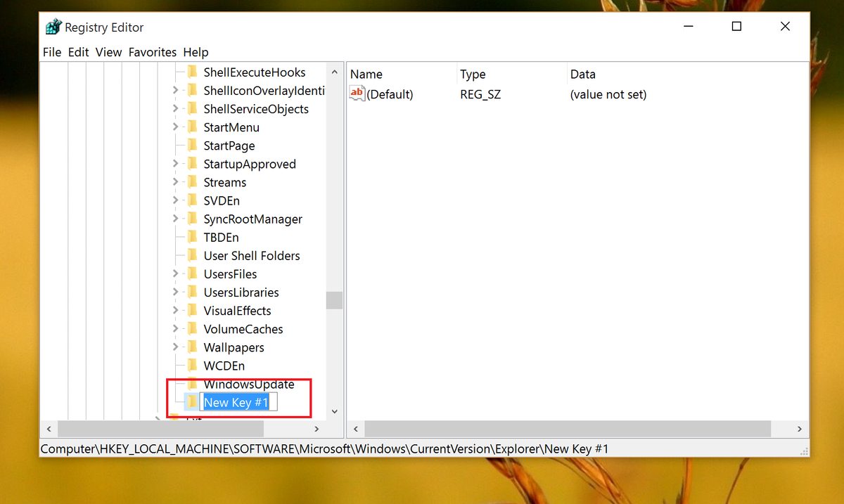This screenshot has width=844, height=504.
Task: Click the Streams key folder icon
Action: click(193, 182)
